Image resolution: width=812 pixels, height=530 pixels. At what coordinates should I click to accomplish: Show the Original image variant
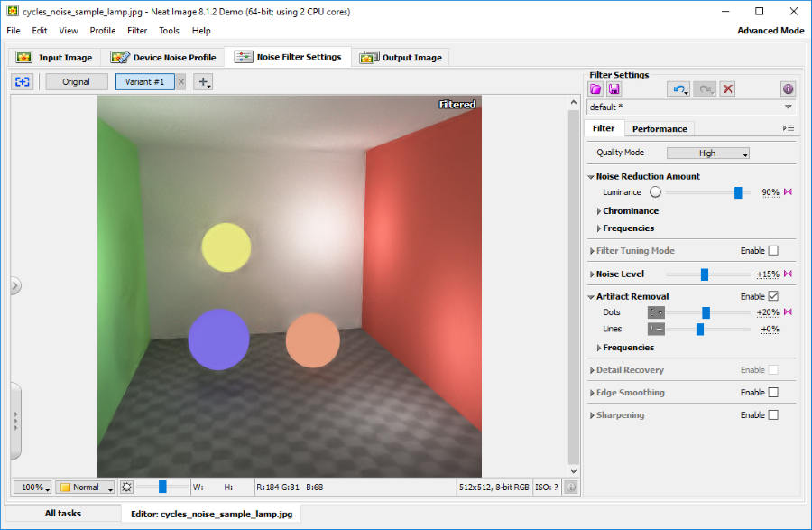click(x=77, y=82)
